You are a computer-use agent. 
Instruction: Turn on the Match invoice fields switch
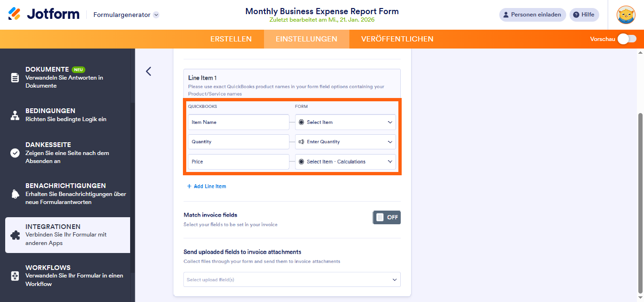tap(387, 217)
